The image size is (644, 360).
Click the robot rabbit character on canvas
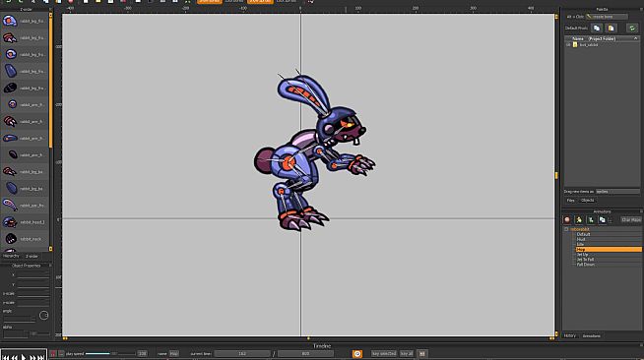(314, 151)
